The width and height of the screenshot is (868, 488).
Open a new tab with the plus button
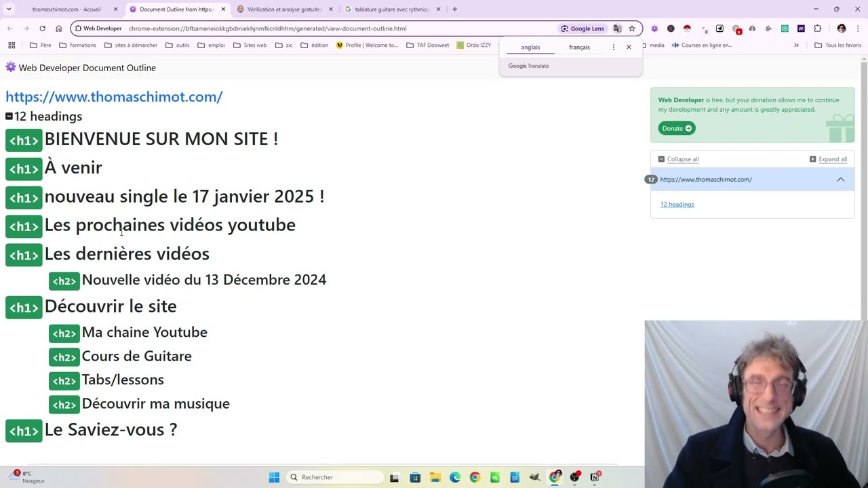coord(454,9)
